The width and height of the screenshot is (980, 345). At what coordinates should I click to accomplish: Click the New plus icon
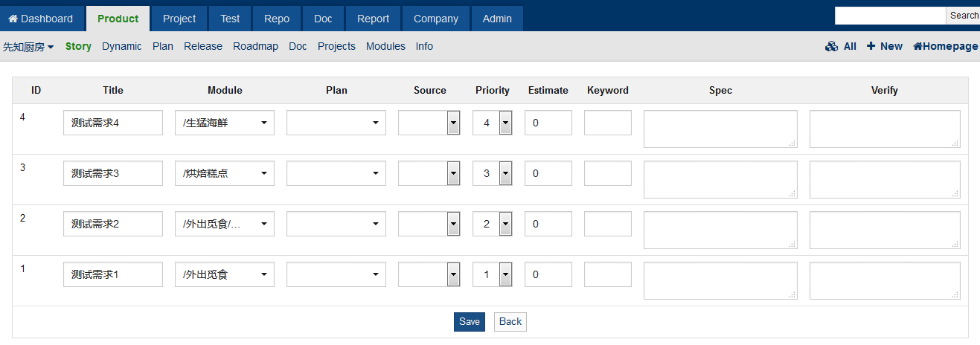[871, 46]
